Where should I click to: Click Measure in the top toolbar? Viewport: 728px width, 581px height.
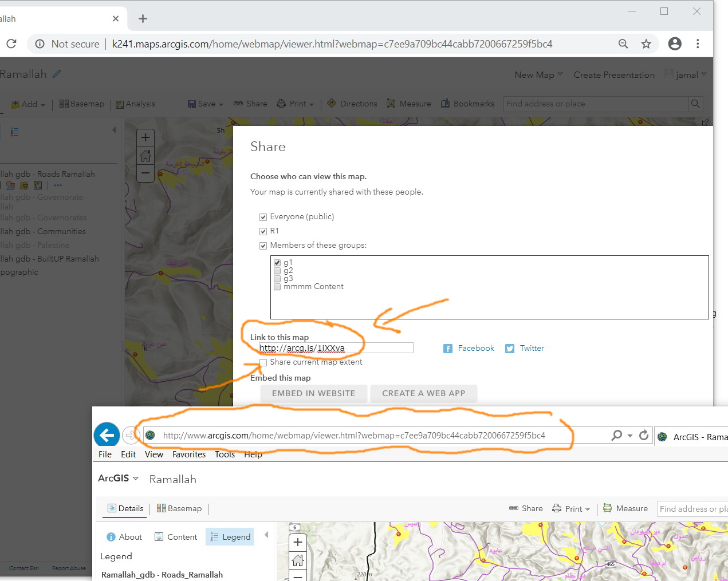pyautogui.click(x=409, y=104)
